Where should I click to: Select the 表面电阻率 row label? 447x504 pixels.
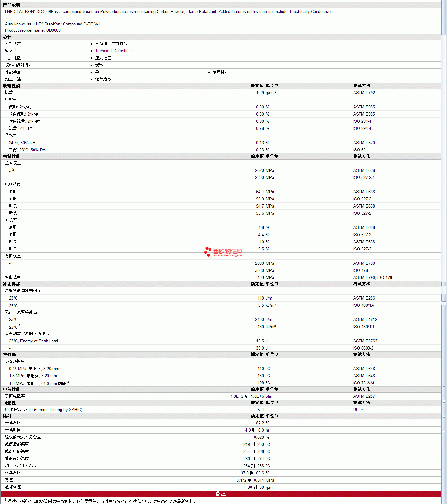point(15,396)
